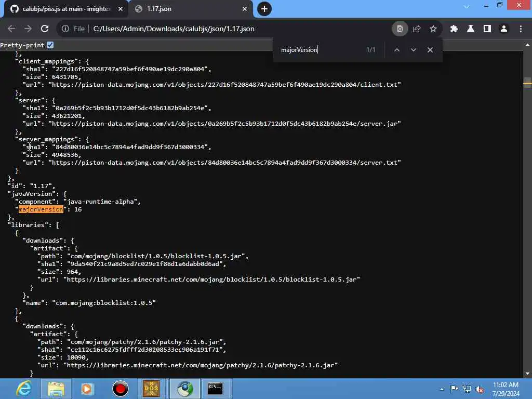Switch to the calubjs/piss.js GitHub tab
The width and height of the screenshot is (532, 399).
click(x=66, y=9)
